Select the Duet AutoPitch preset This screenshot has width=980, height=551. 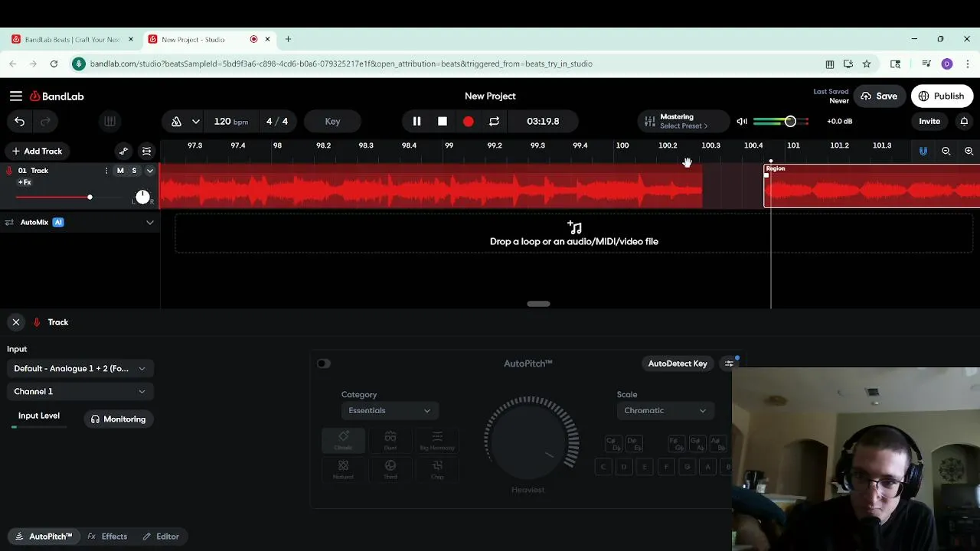point(390,440)
